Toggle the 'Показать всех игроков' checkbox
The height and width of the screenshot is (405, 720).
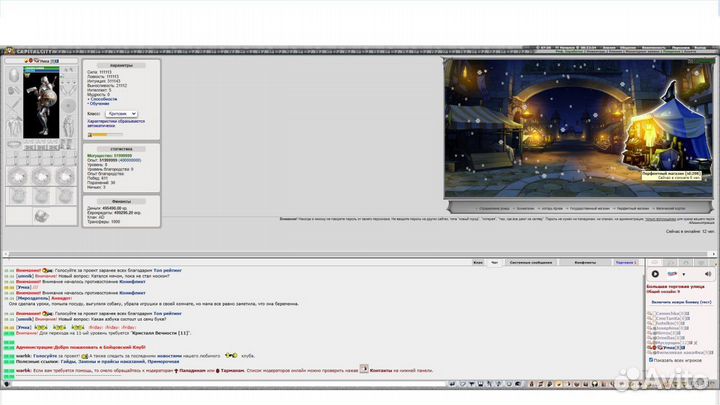[x=653, y=361]
